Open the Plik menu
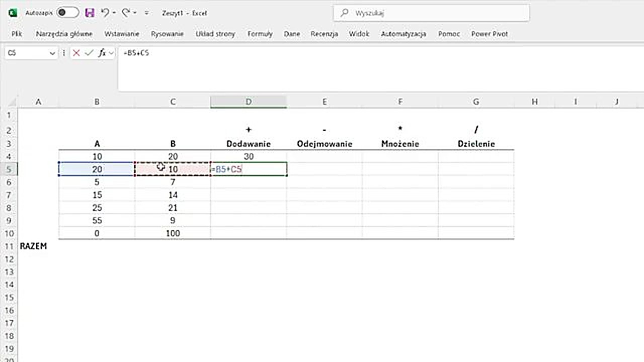The image size is (644, 362). pyautogui.click(x=17, y=34)
